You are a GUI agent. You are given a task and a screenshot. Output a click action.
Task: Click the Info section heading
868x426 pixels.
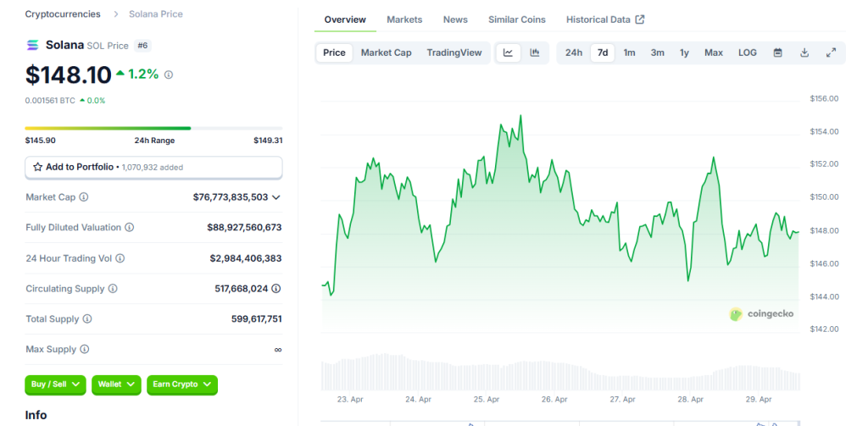pos(36,416)
